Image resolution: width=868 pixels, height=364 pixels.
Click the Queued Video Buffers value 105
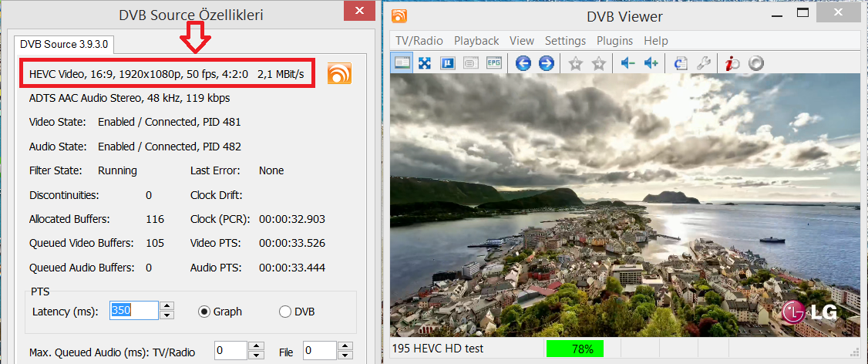click(x=155, y=243)
